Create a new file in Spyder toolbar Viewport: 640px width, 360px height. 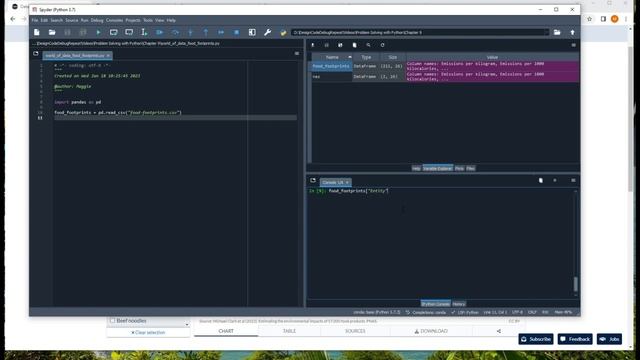coord(37,32)
